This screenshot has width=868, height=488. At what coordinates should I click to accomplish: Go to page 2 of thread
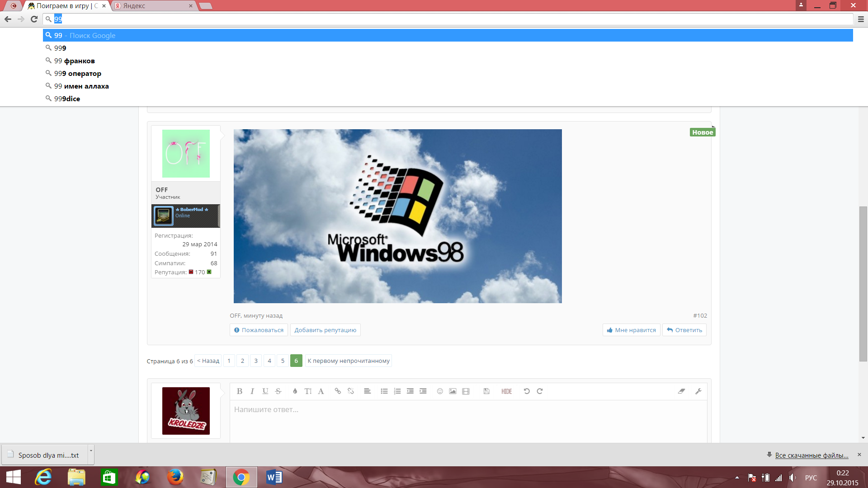(243, 361)
